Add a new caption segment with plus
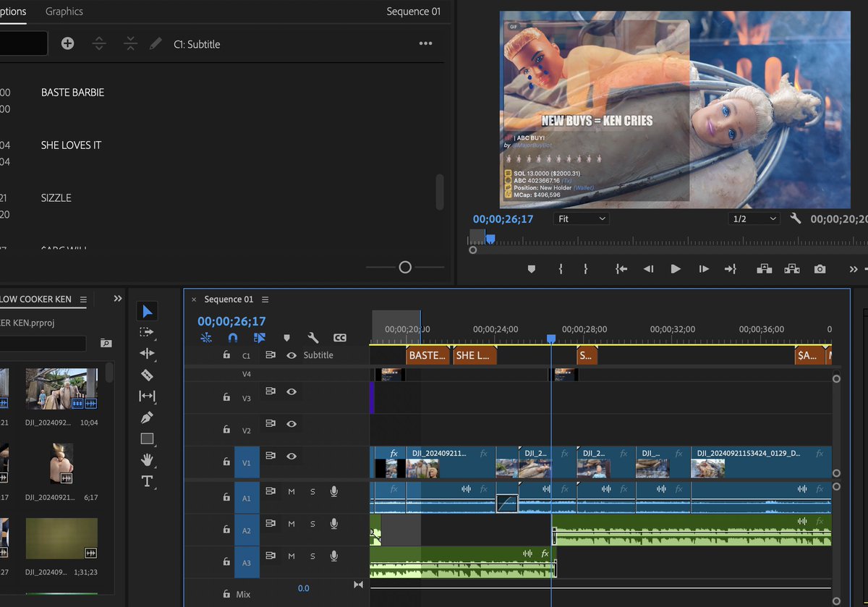 67,43
